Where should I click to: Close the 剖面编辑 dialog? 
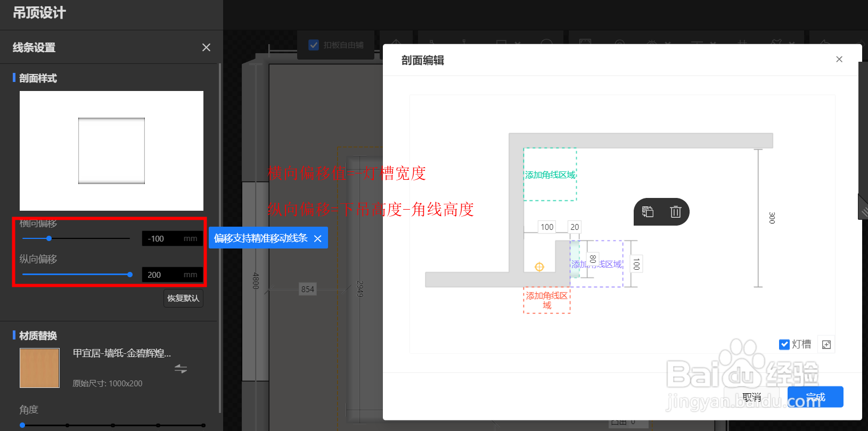click(x=839, y=59)
